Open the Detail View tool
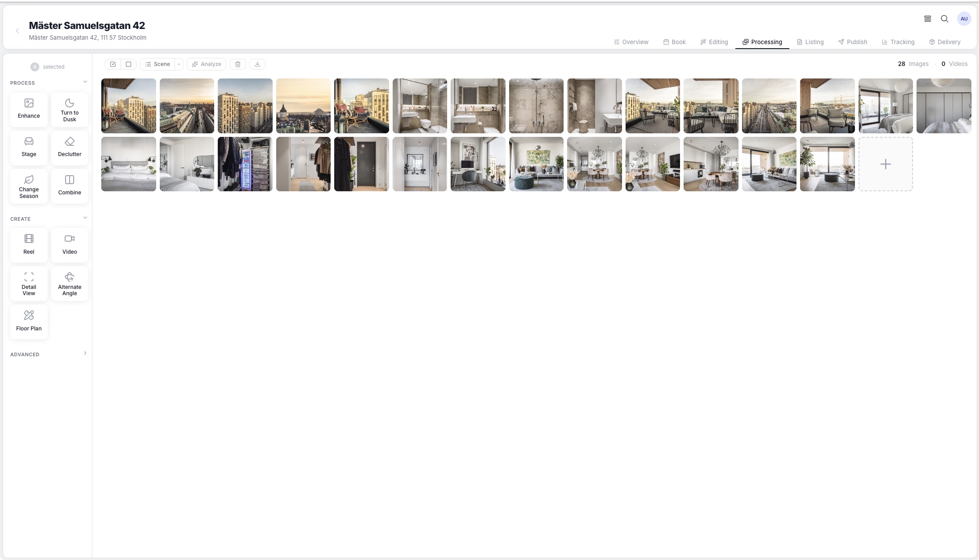The image size is (979, 560). click(29, 284)
